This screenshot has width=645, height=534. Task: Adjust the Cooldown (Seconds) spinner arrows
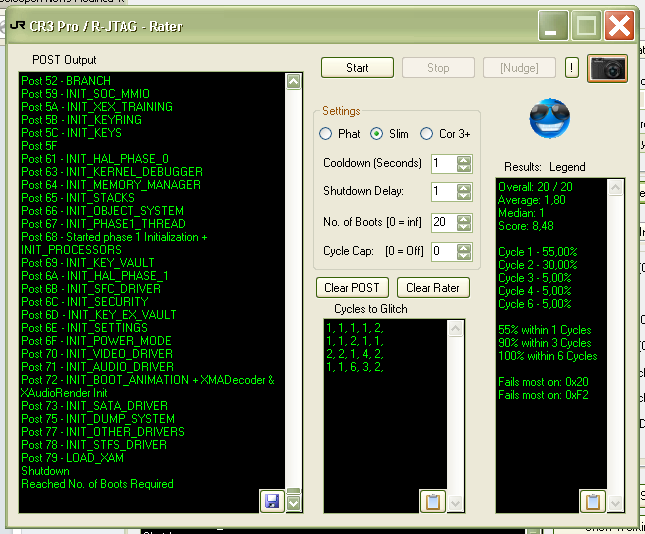[464, 163]
